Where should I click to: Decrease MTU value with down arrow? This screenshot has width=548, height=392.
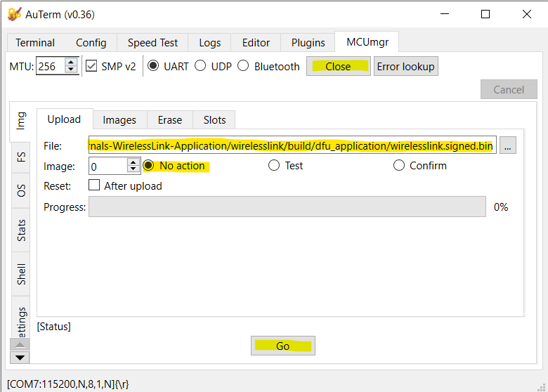click(x=71, y=69)
